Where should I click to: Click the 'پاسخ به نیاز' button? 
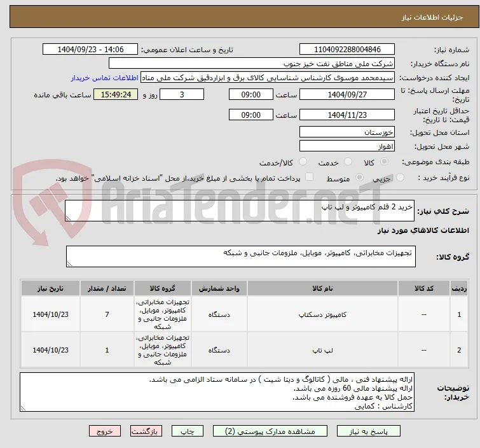[x=368, y=431]
